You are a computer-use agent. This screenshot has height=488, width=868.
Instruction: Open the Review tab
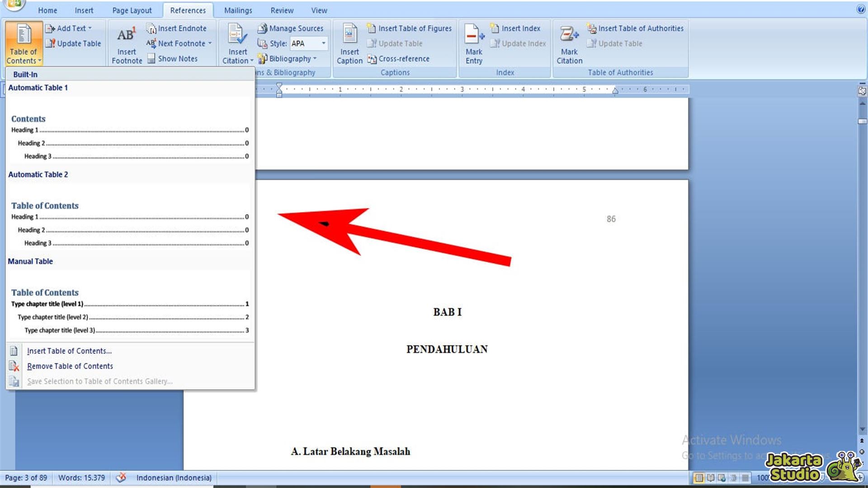[x=282, y=10]
